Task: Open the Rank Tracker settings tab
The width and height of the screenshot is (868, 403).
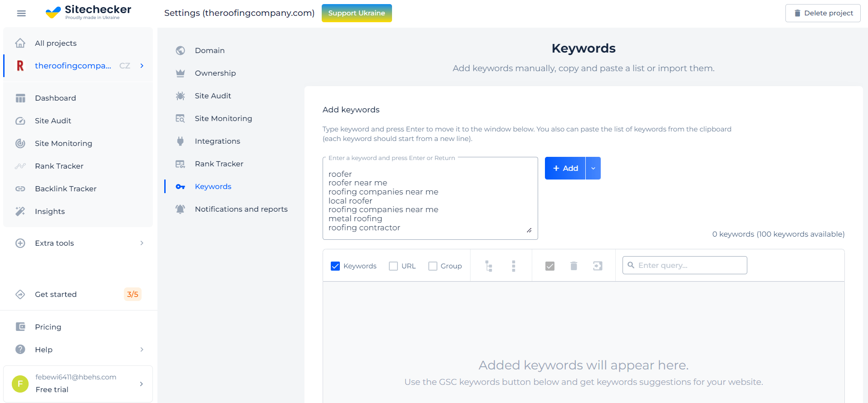Action: tap(219, 164)
